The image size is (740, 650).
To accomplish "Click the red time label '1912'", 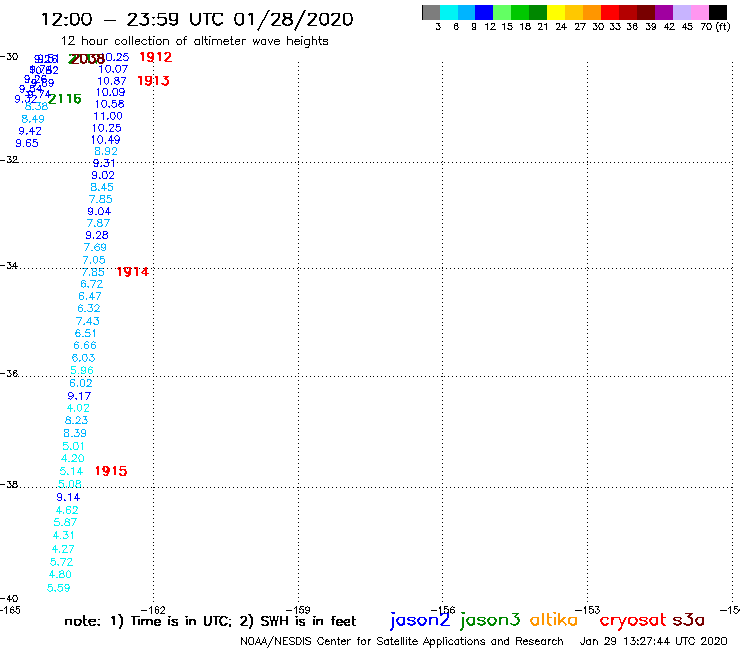I will (156, 57).
